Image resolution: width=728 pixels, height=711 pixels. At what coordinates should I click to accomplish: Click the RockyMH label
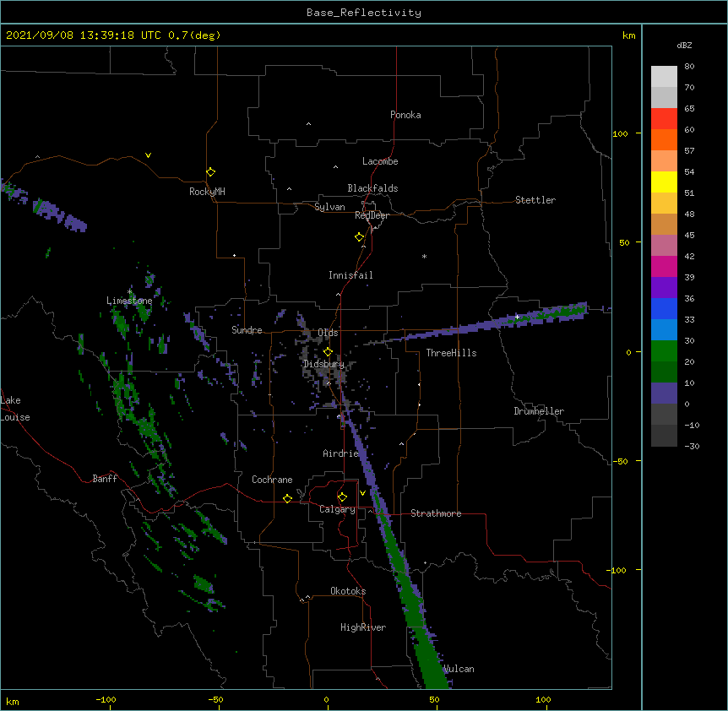(207, 191)
